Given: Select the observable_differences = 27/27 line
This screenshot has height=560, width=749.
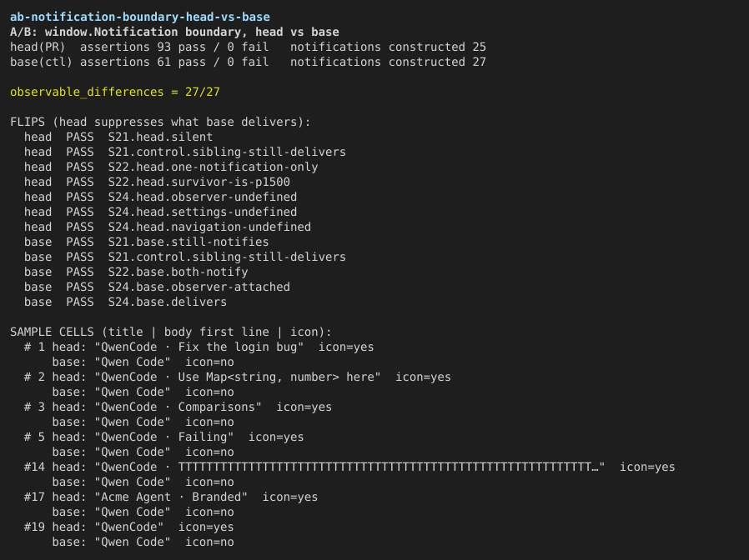Looking at the screenshot, I should pyautogui.click(x=115, y=92).
